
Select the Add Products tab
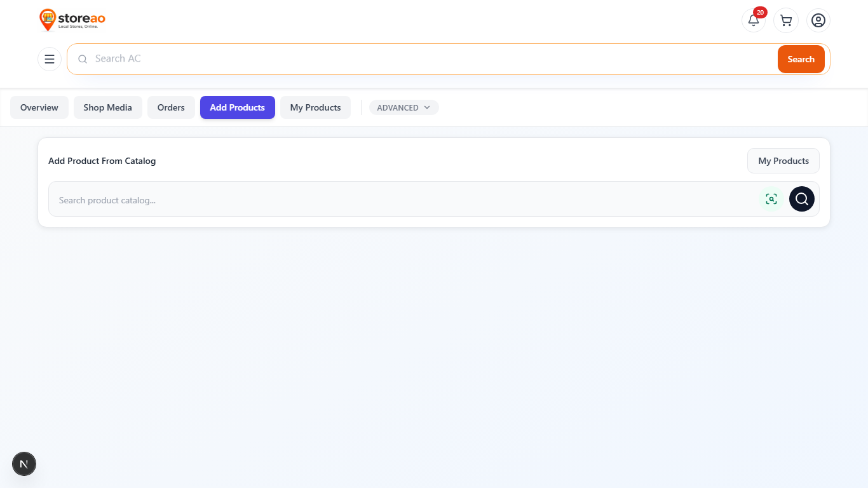pyautogui.click(x=238, y=107)
